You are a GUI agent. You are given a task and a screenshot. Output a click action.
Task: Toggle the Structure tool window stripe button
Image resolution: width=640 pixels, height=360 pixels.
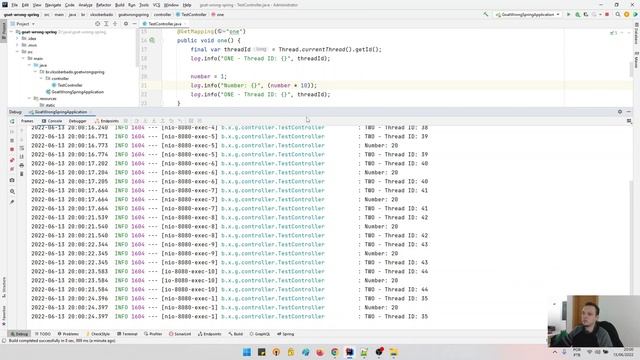click(x=4, y=287)
